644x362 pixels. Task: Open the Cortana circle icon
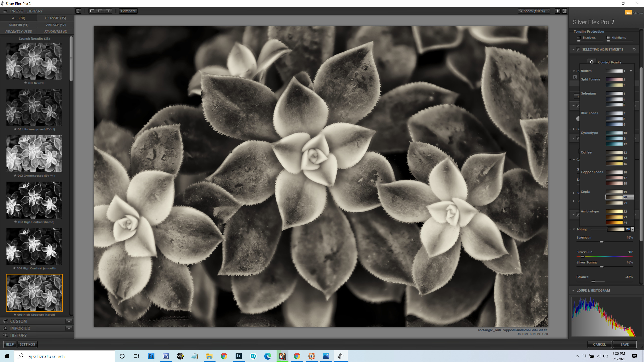click(x=122, y=356)
